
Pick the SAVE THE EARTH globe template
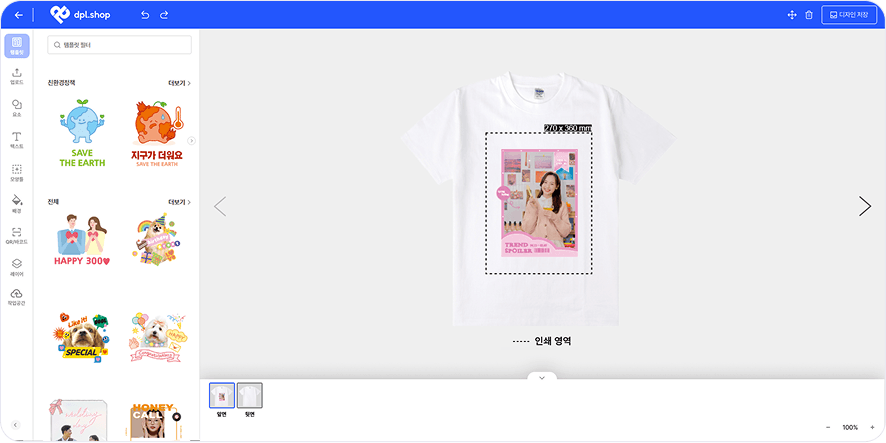click(82, 133)
